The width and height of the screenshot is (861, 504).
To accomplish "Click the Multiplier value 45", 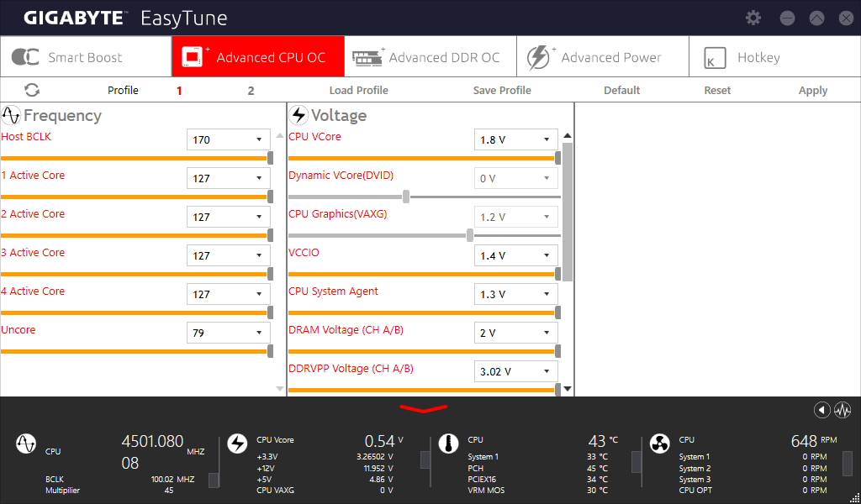I will (x=169, y=491).
